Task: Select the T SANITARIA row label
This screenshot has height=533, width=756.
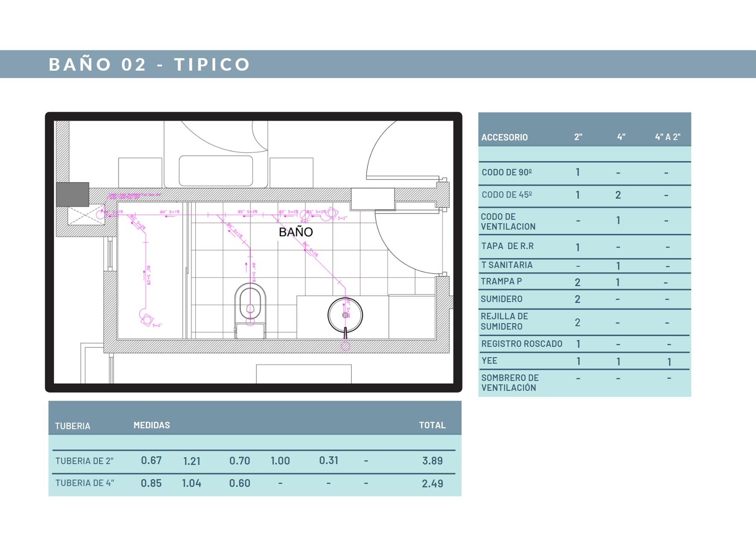Action: click(507, 265)
